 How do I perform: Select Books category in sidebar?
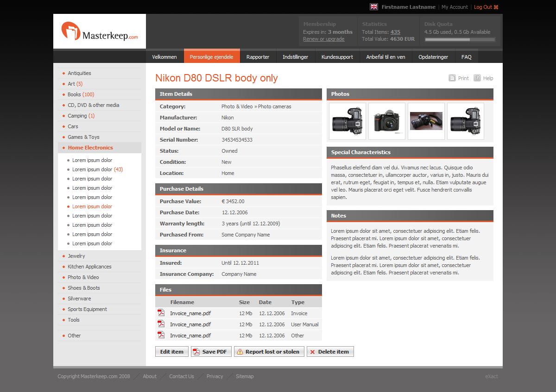click(x=81, y=94)
